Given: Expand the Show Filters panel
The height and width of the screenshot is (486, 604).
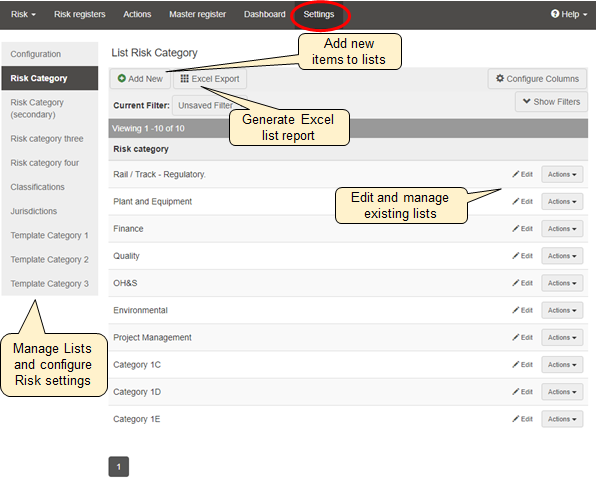Looking at the screenshot, I should click(x=551, y=102).
